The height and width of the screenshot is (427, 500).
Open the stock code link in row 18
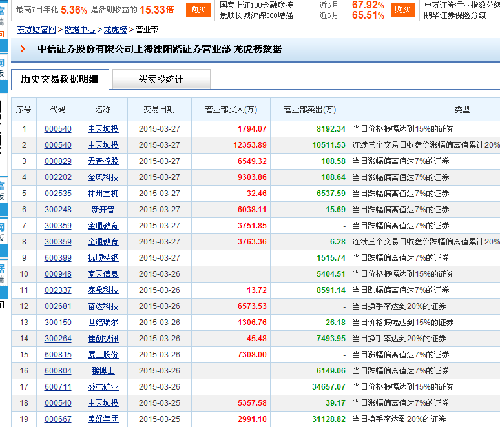(x=58, y=403)
